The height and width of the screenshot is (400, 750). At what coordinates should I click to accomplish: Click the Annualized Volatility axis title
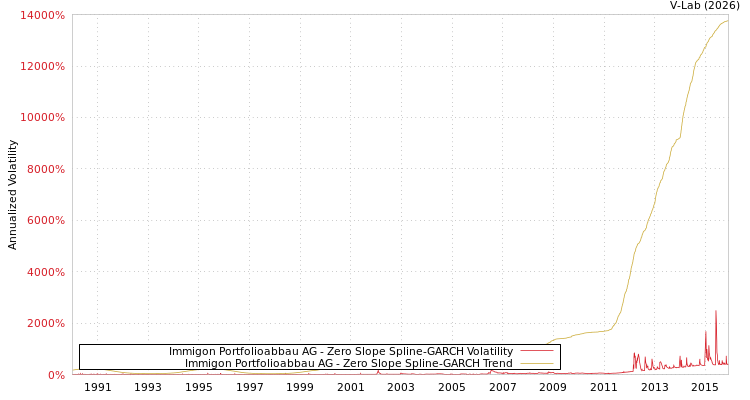coord(12,195)
